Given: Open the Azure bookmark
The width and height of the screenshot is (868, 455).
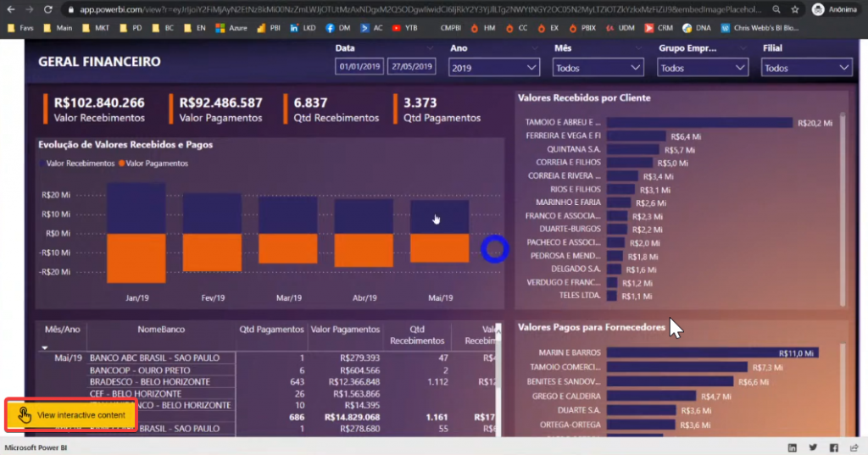Looking at the screenshot, I should click(231, 27).
